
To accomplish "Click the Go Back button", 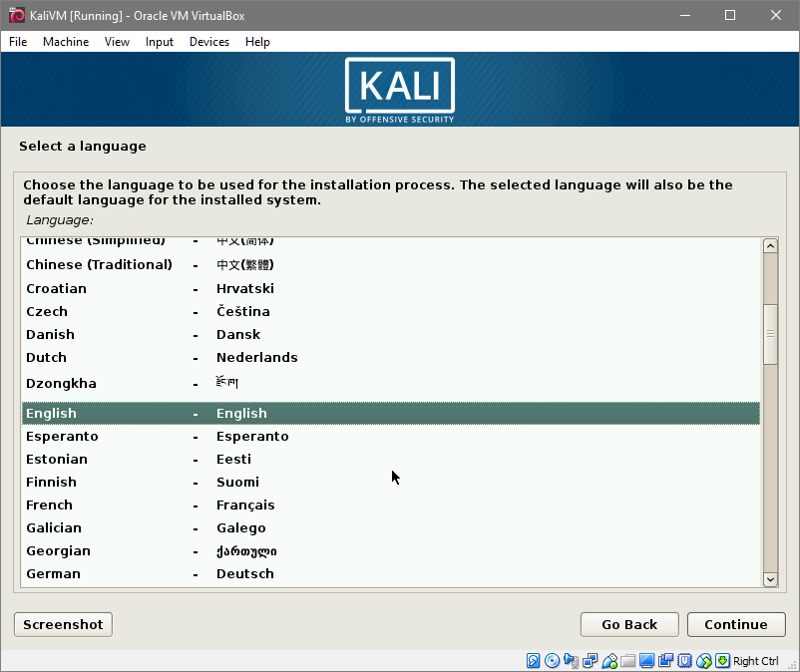I will (629, 624).
